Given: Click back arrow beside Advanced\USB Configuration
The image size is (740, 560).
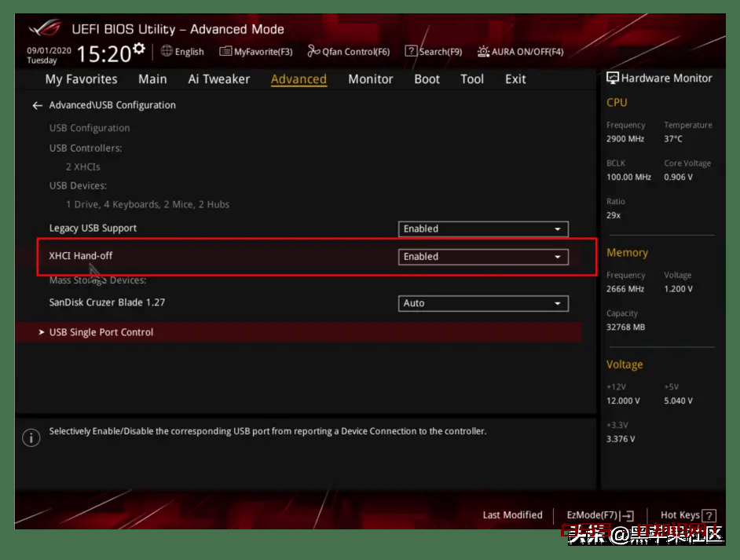Looking at the screenshot, I should pyautogui.click(x=37, y=105).
